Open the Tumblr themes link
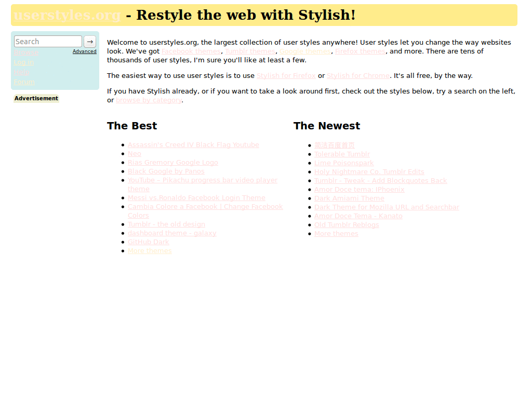Image resolution: width=532 pixels, height=399 pixels. 250,51
